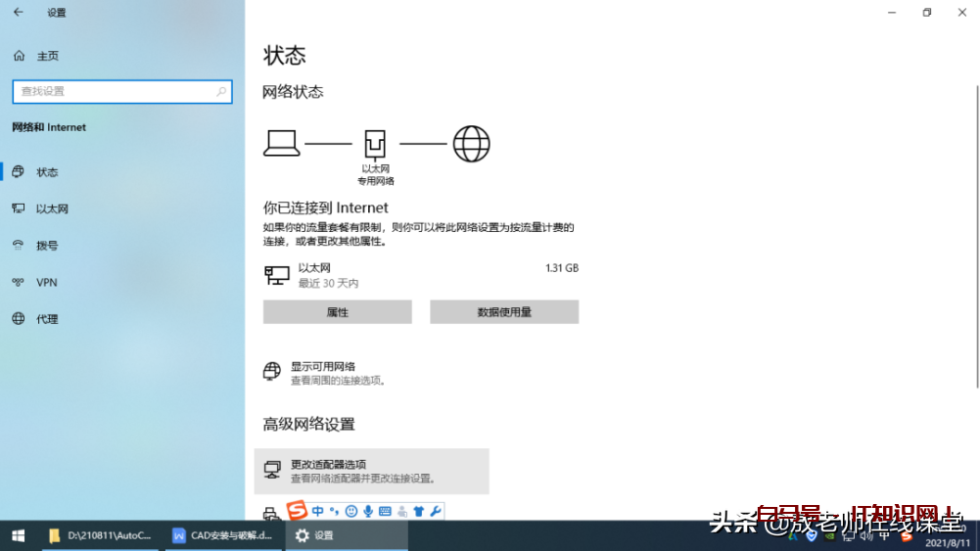Click the 高级网络设置 heading
Image resolution: width=980 pixels, height=551 pixels.
(308, 424)
